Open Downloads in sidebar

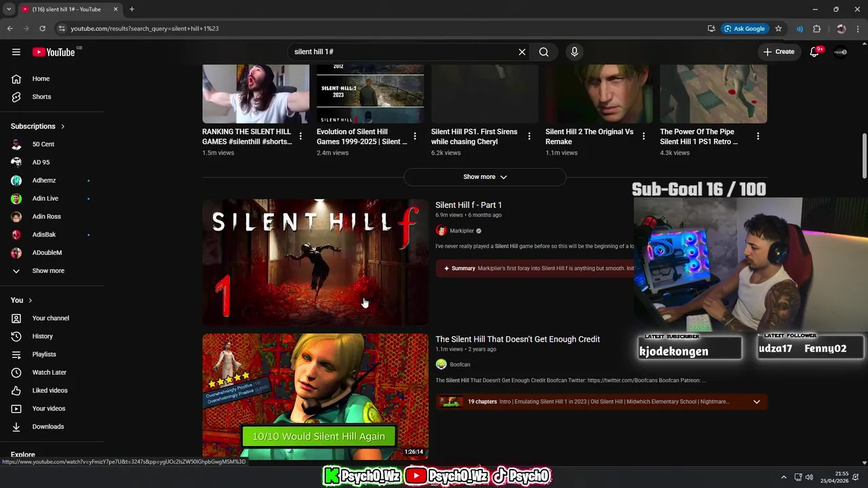(x=47, y=426)
